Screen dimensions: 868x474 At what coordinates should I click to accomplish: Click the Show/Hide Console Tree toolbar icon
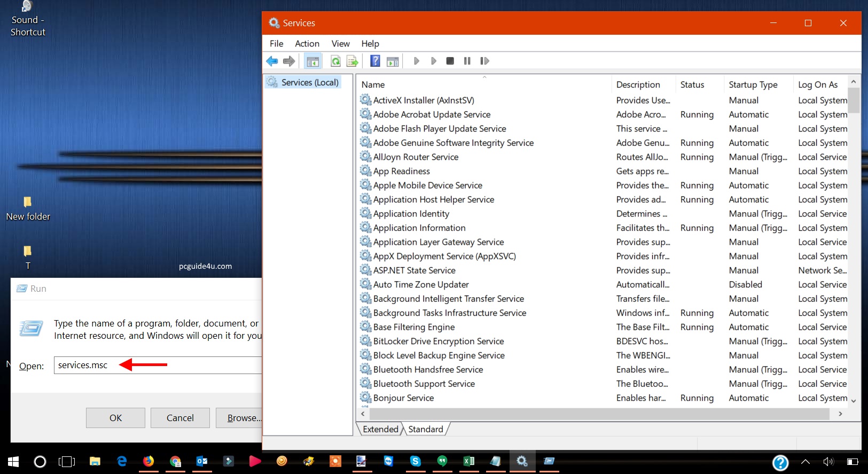click(313, 61)
